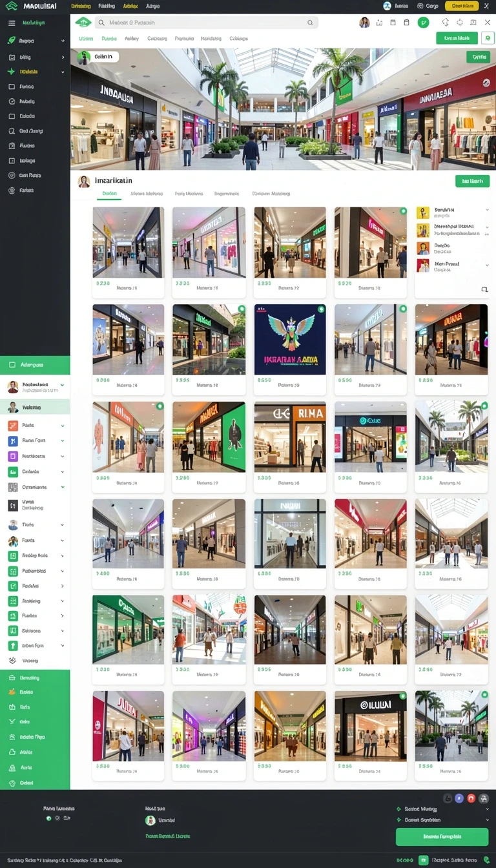Click the blue square icon in the sidebar list

pyautogui.click(x=12, y=440)
